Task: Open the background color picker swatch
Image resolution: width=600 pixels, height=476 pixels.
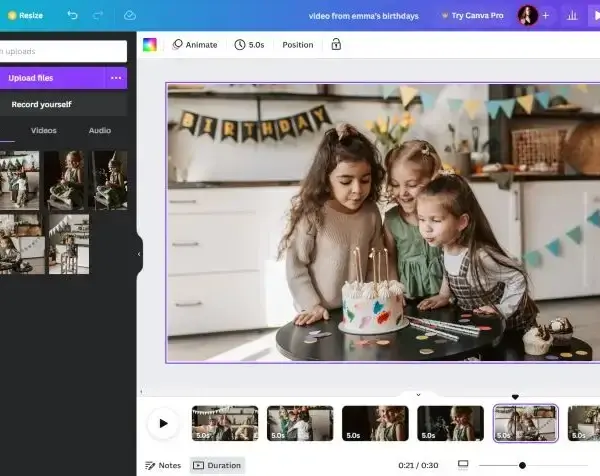Action: click(150, 45)
